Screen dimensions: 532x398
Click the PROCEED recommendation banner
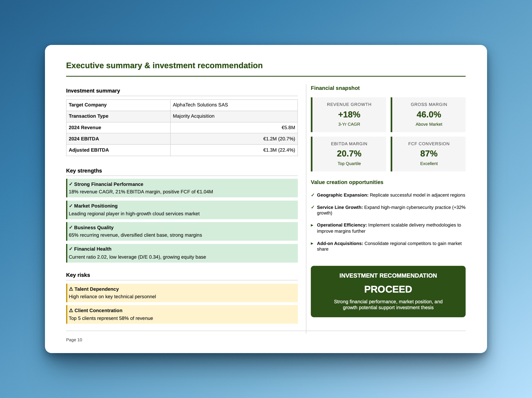coord(388,291)
